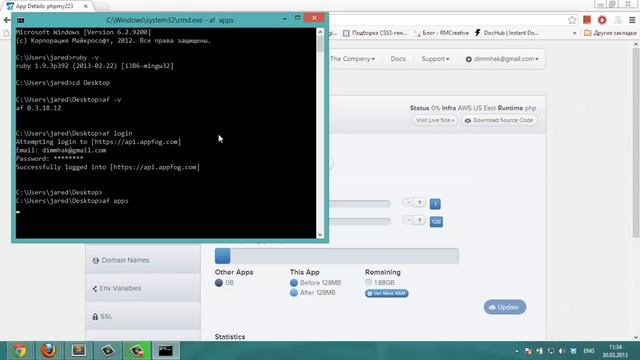Click the red Opera-style extension icon
This screenshot has height=360, width=640.
pyautogui.click(x=602, y=20)
